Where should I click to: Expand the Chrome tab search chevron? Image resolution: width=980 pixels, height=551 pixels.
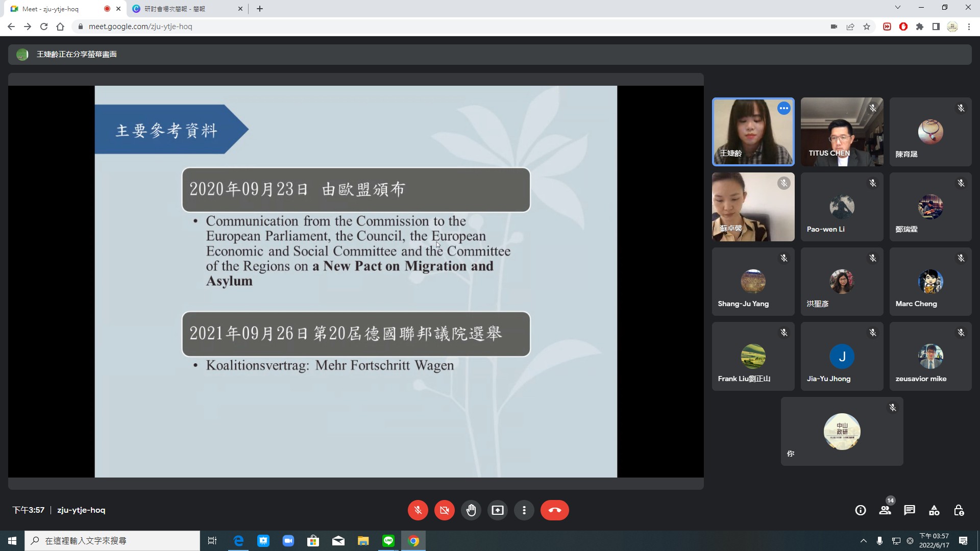[898, 8]
